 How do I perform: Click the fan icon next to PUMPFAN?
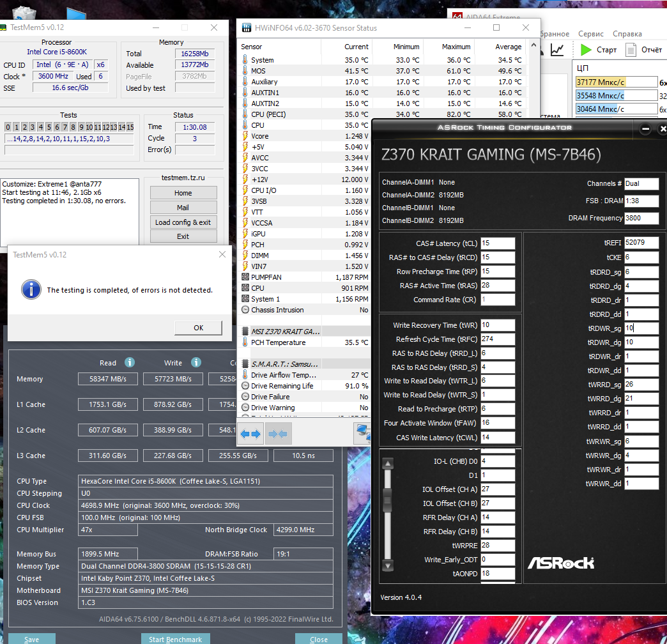click(x=245, y=277)
